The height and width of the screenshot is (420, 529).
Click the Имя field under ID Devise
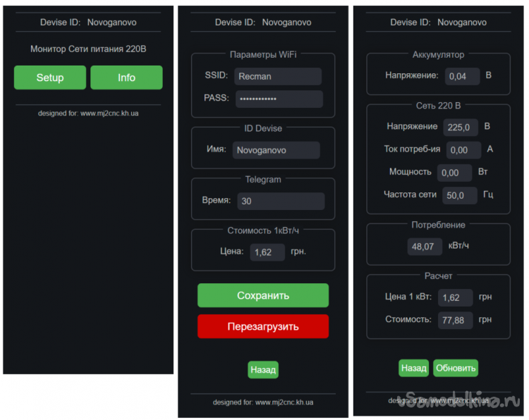tap(276, 150)
